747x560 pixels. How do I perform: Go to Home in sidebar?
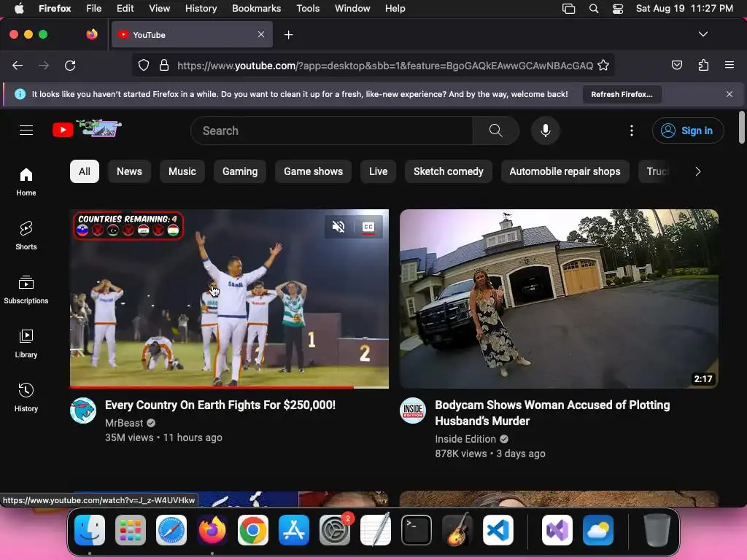click(x=26, y=182)
